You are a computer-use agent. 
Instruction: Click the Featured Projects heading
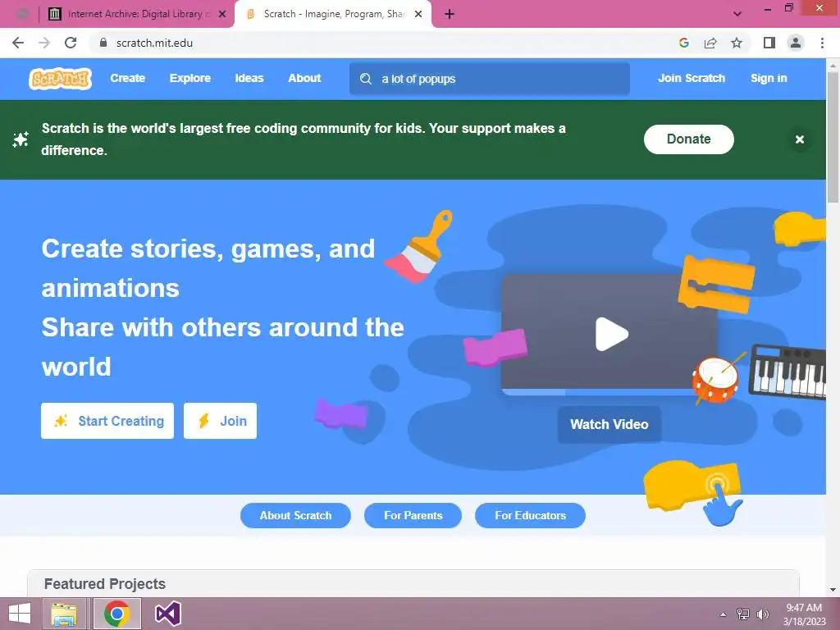point(104,584)
